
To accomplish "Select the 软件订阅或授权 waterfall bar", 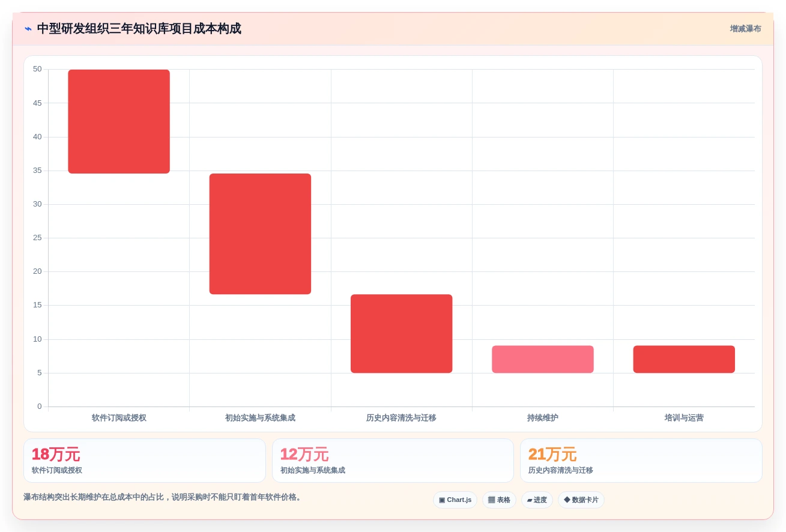I will tap(119, 121).
